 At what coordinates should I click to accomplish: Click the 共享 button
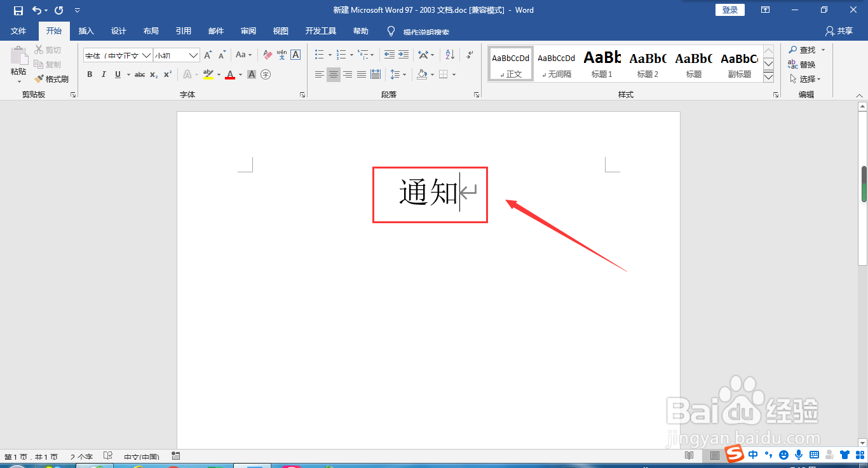[x=837, y=31]
